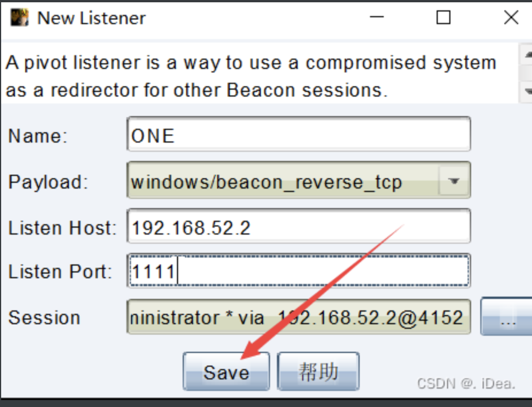Click the Session field showing 192.168.52.2@4152
The height and width of the screenshot is (407, 532).
(299, 317)
